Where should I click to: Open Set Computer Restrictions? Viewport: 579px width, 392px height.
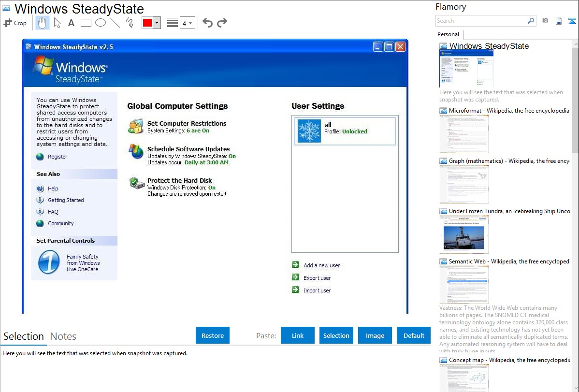point(187,123)
